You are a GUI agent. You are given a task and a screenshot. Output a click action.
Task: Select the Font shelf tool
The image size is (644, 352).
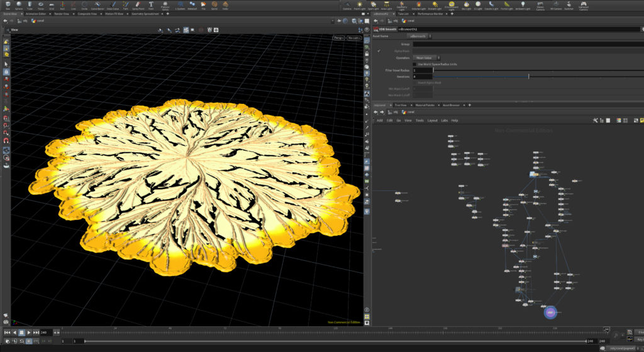pos(151,5)
